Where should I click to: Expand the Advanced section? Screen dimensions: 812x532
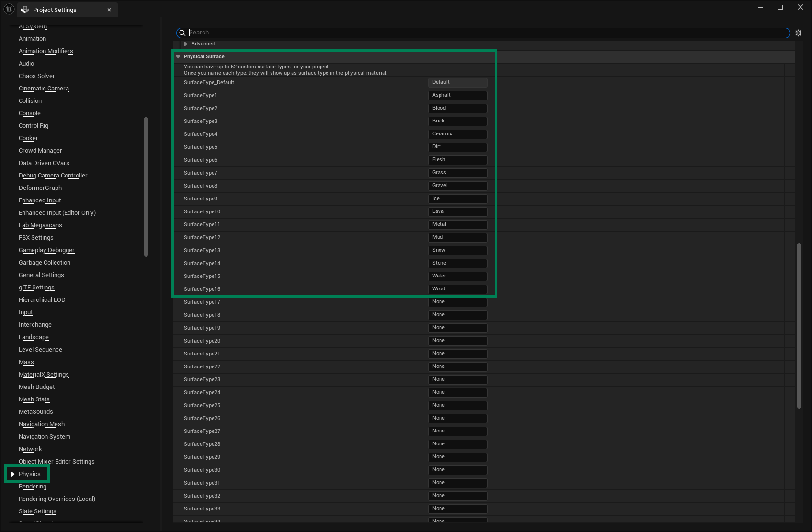click(x=186, y=44)
